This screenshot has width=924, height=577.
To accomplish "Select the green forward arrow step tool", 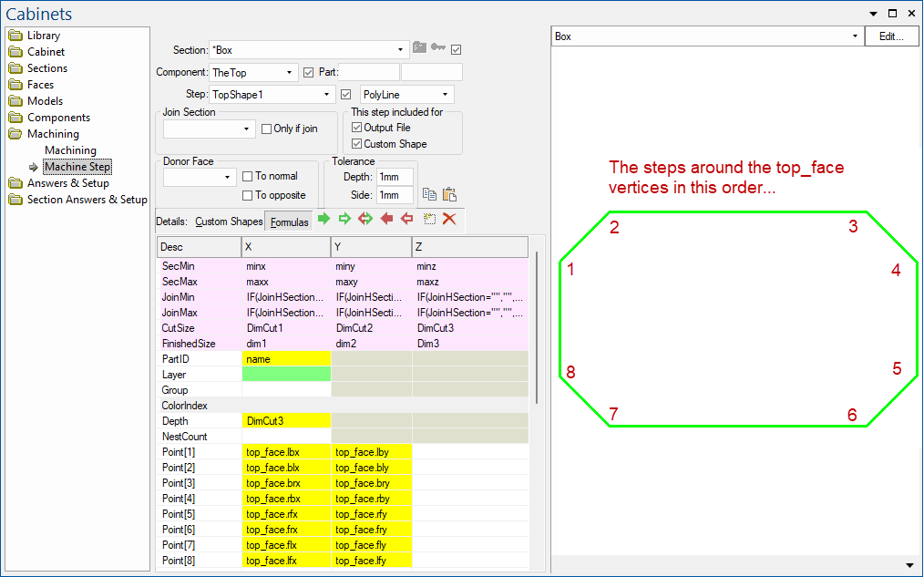I will pyautogui.click(x=324, y=218).
